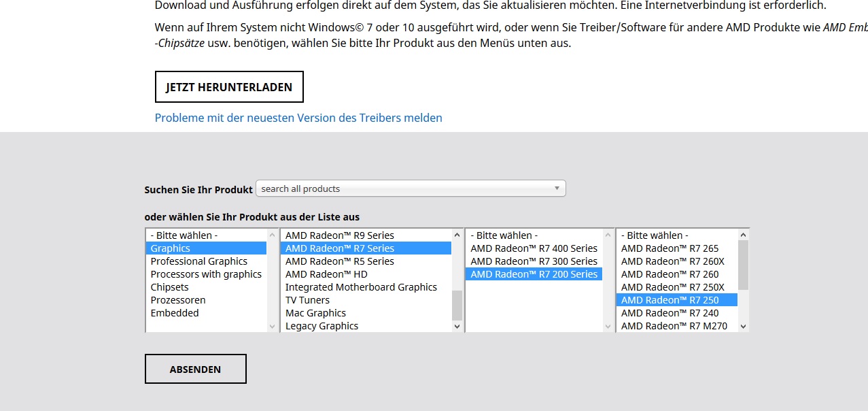Choose AMD Radeon R7 240
868x411 pixels.
(x=677, y=313)
